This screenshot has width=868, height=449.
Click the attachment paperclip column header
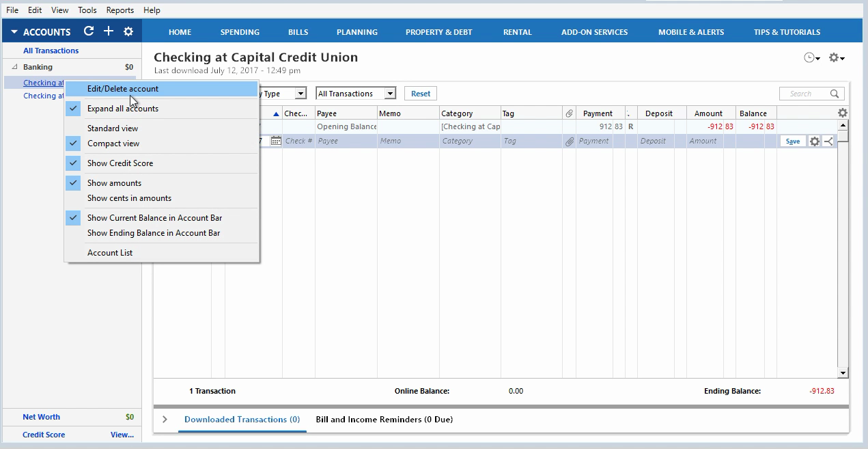coord(569,113)
